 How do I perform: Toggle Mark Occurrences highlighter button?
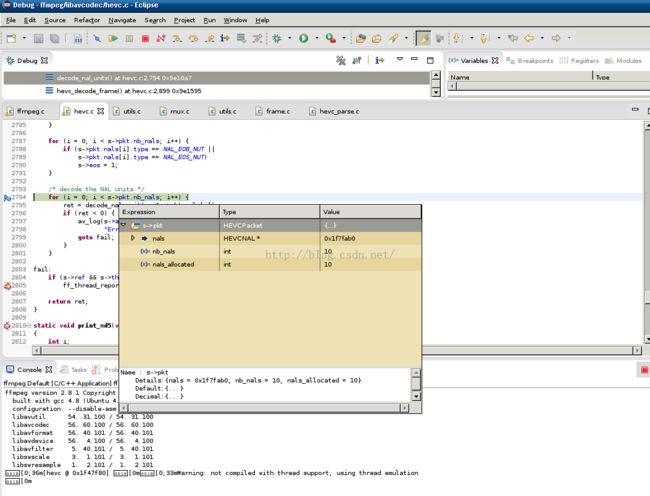[x=423, y=39]
